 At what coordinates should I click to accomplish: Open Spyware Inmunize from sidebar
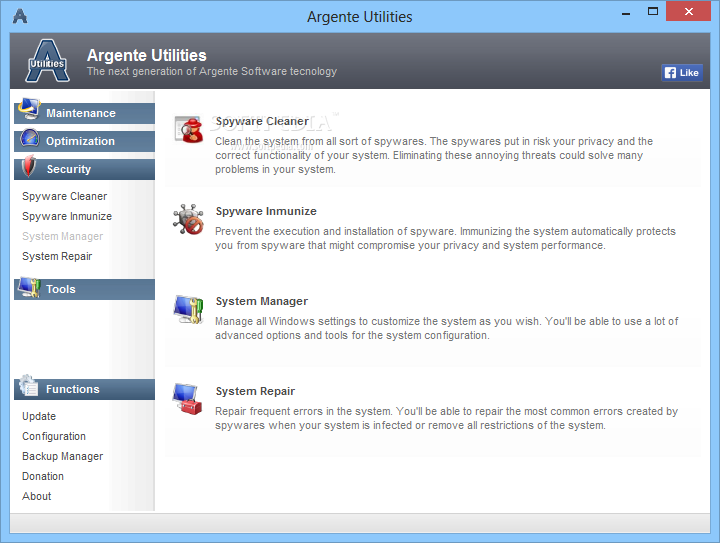[67, 216]
